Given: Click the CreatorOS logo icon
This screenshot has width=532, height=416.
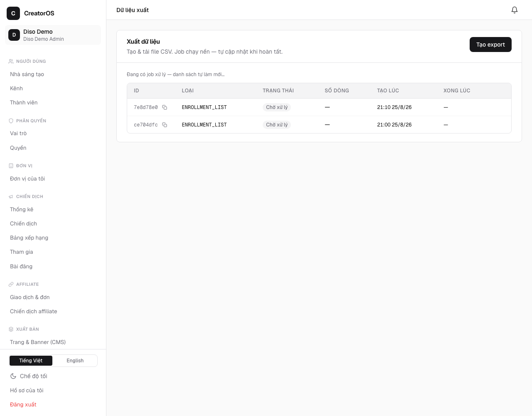Looking at the screenshot, I should [13, 13].
